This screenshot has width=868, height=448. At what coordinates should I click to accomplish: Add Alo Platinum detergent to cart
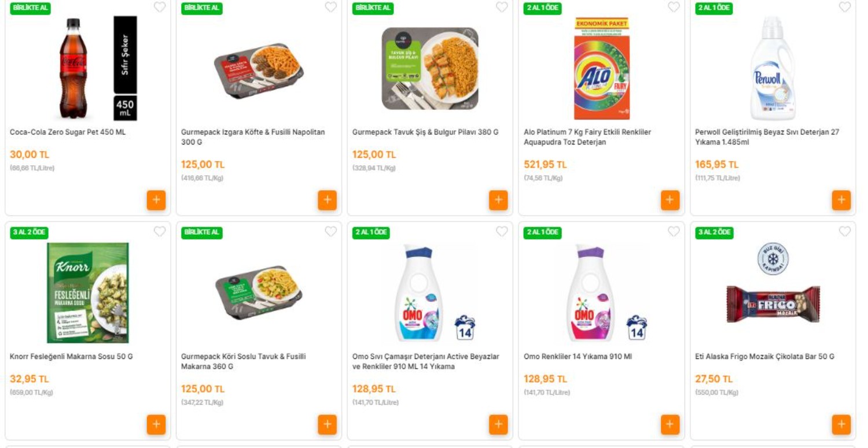click(x=670, y=200)
